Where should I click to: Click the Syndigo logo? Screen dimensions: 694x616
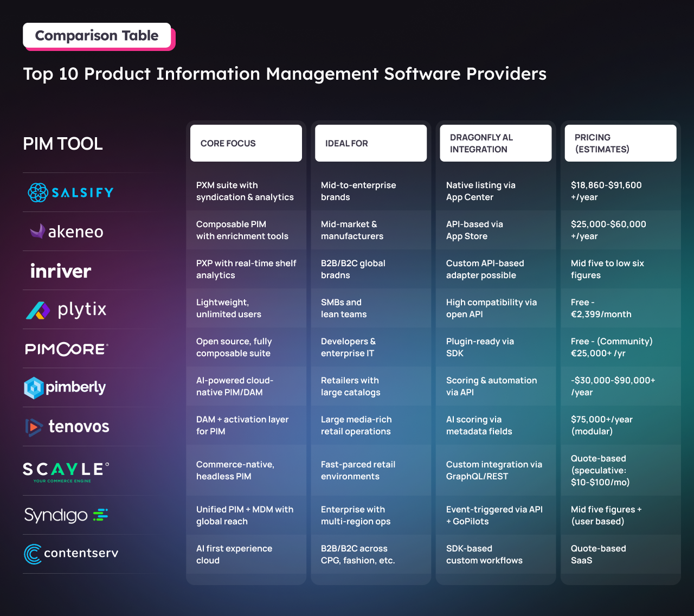point(66,515)
